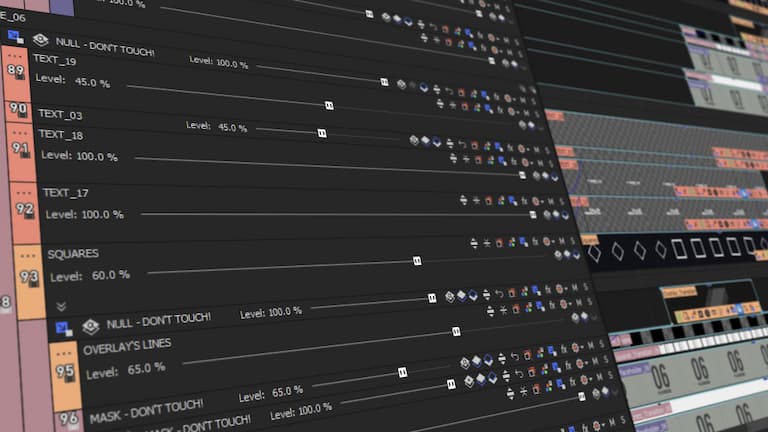The height and width of the screenshot is (432, 768).
Task: Expand track layers on TEXT_18 track
Action: point(453,158)
